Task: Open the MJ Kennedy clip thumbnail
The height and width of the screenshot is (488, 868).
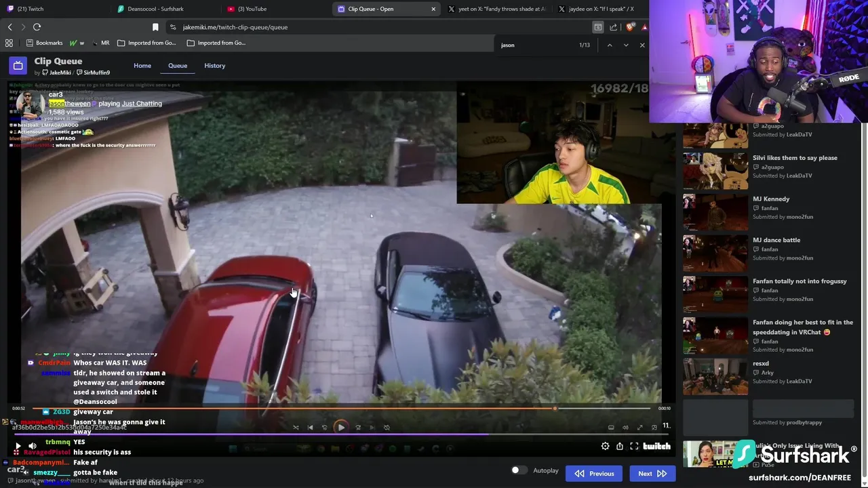Action: pyautogui.click(x=715, y=211)
